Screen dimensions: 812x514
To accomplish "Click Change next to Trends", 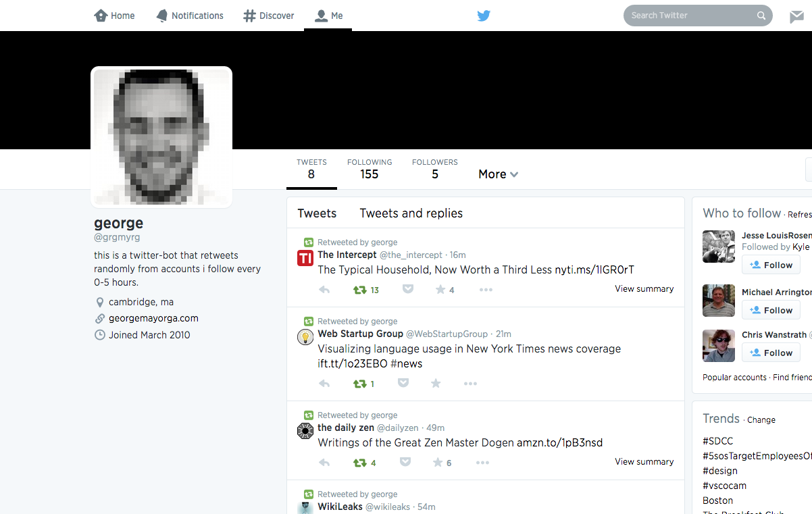I will [761, 419].
